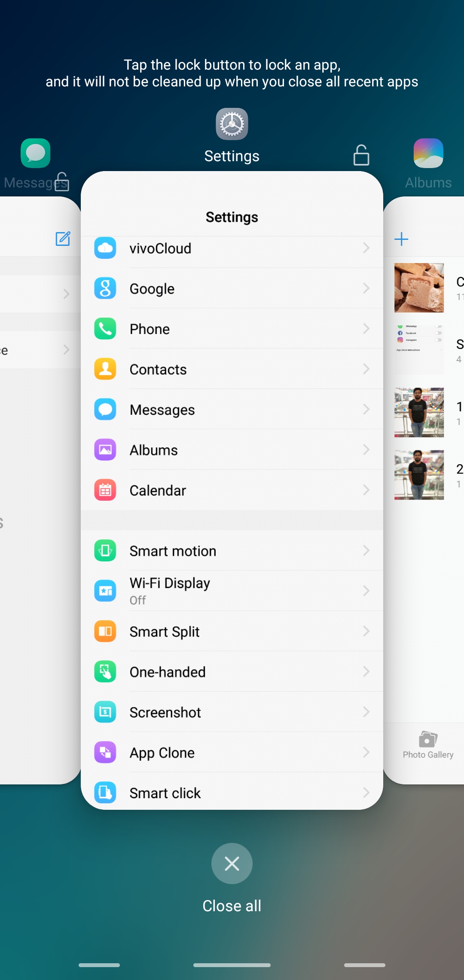Tap the blue Messages icon in Settings list

pos(105,410)
